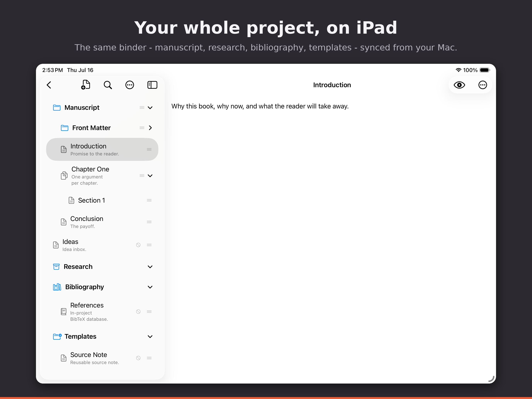
Task: Collapse the Research section
Action: point(150,267)
